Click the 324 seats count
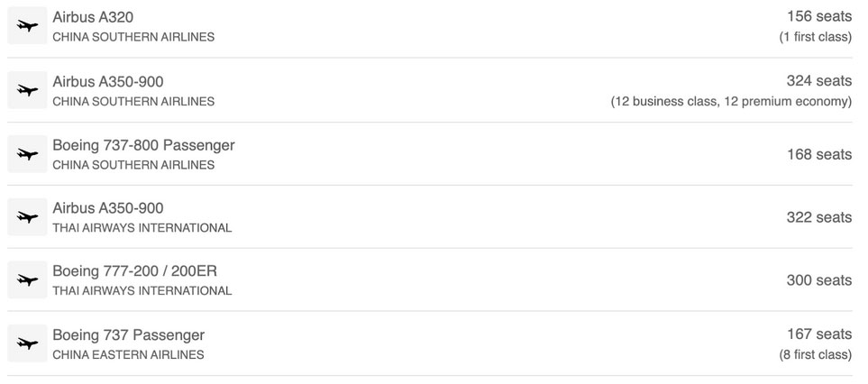This screenshot has width=868, height=384. click(819, 81)
